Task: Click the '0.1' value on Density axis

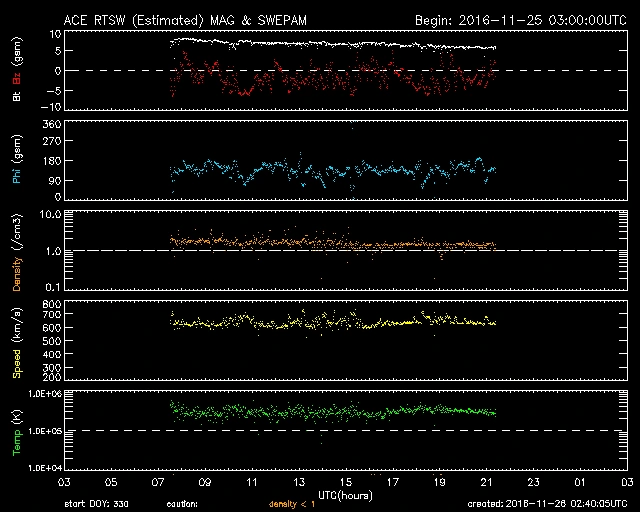Action: (x=53, y=287)
